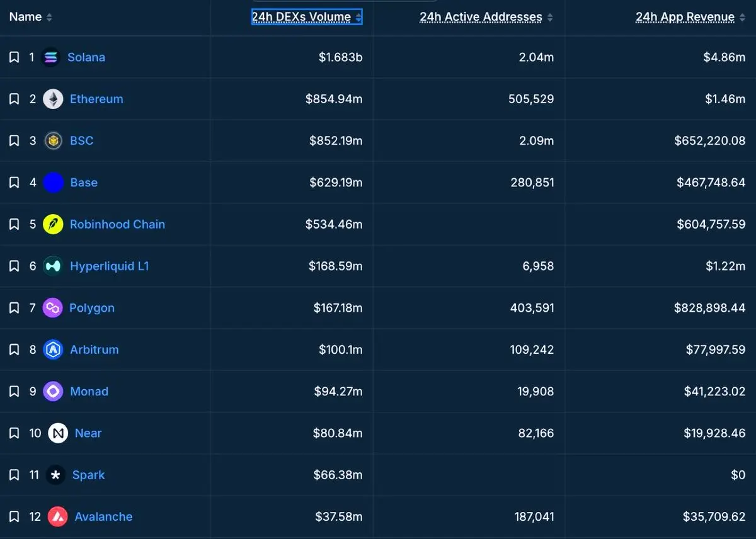Image resolution: width=756 pixels, height=539 pixels.
Task: Select Base's 280,851 active addresses
Action: coord(532,183)
